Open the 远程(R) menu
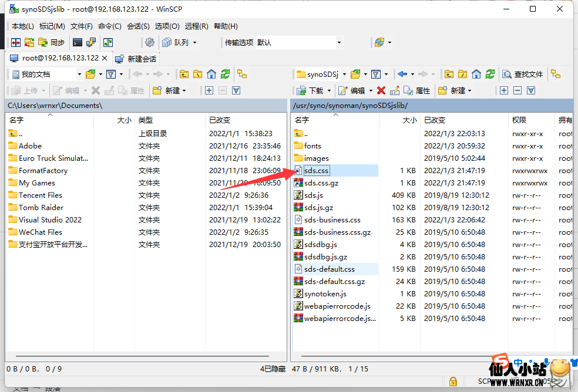The height and width of the screenshot is (392, 578). coord(196,26)
